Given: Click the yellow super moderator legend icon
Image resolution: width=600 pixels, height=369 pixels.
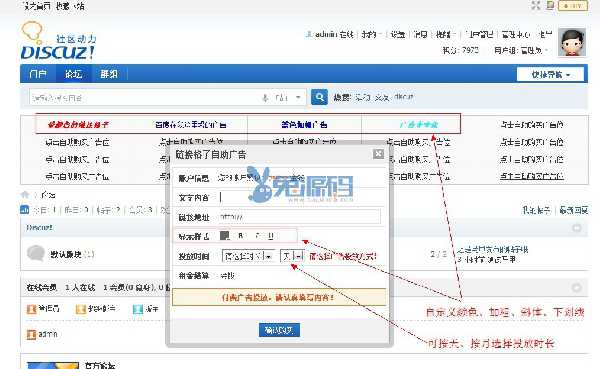Looking at the screenshot, I should [x=81, y=309].
